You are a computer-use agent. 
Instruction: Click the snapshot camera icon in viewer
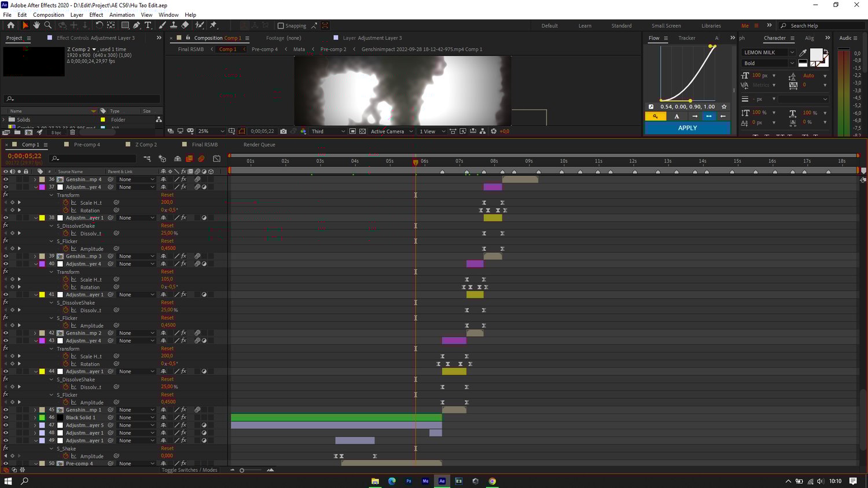(x=283, y=131)
